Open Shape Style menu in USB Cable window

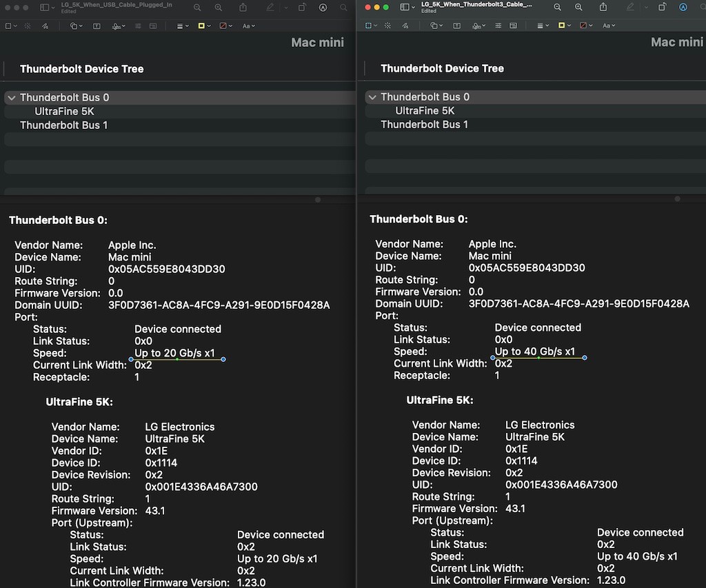pyautogui.click(x=182, y=26)
